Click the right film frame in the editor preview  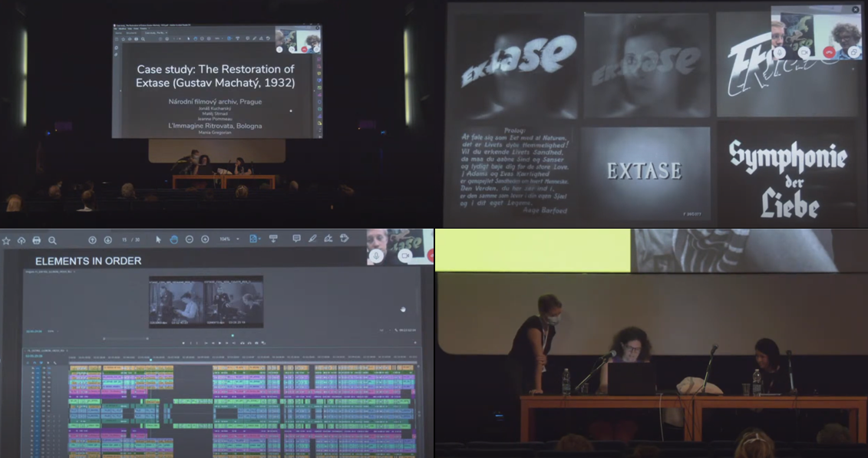(x=233, y=302)
